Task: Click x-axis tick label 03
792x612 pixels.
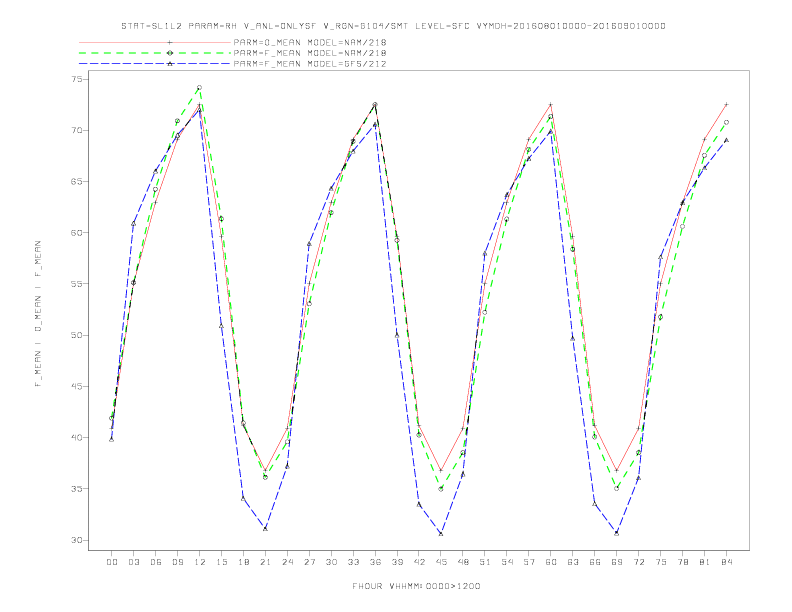Action: click(133, 562)
